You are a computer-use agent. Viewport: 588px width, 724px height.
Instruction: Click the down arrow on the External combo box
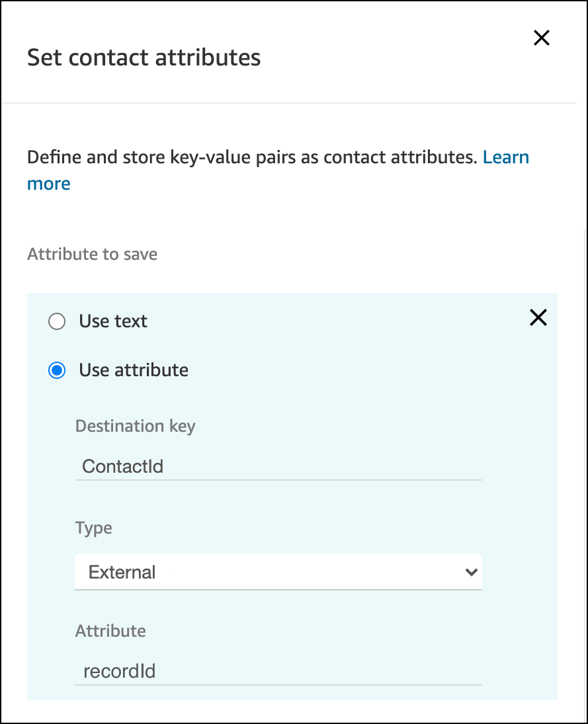pos(472,571)
